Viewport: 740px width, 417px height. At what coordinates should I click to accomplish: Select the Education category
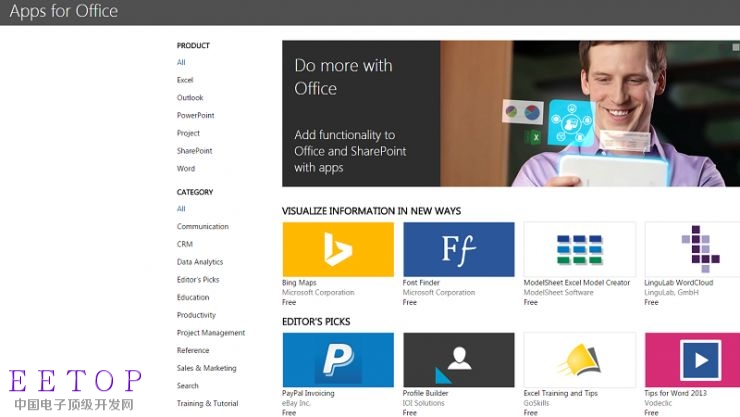(193, 297)
